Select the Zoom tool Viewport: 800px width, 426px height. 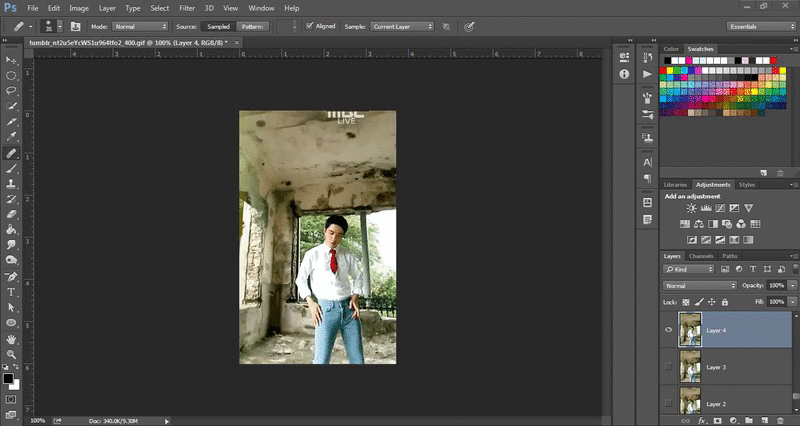point(11,354)
